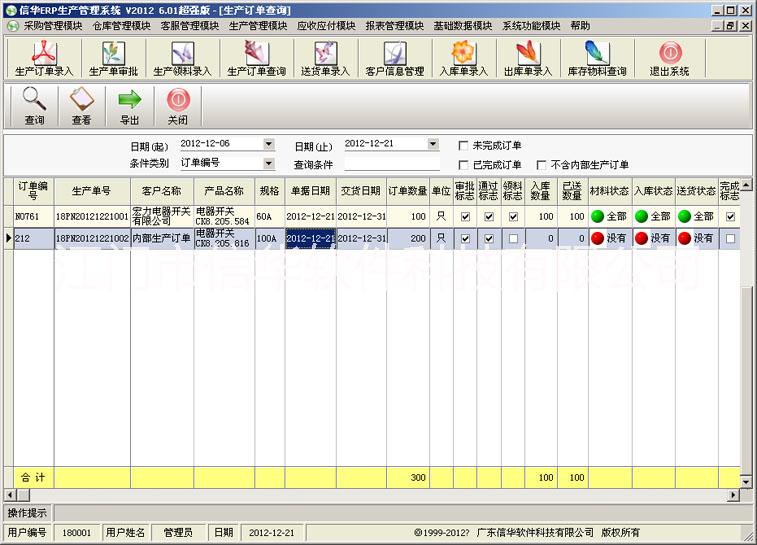Click red 材料状态 indicator in row 212
This screenshot has height=545, width=757.
point(598,238)
